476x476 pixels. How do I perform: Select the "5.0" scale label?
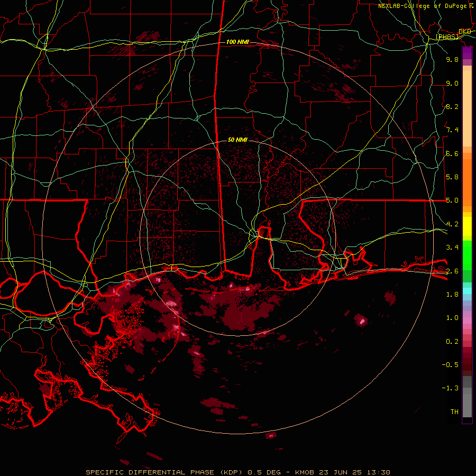point(452,200)
